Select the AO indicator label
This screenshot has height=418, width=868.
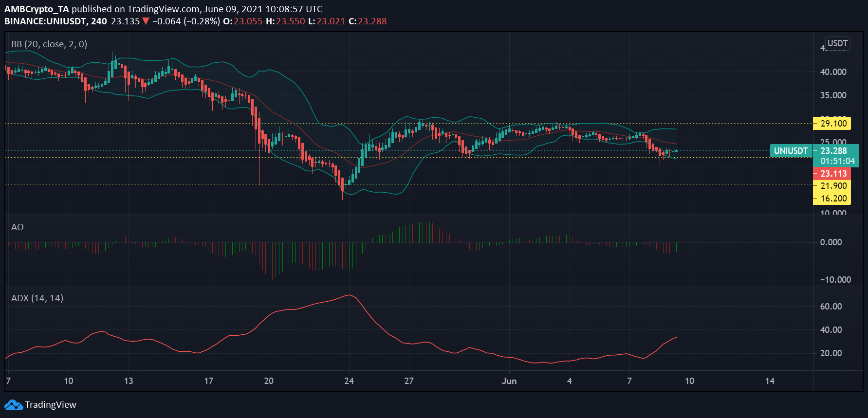point(18,227)
